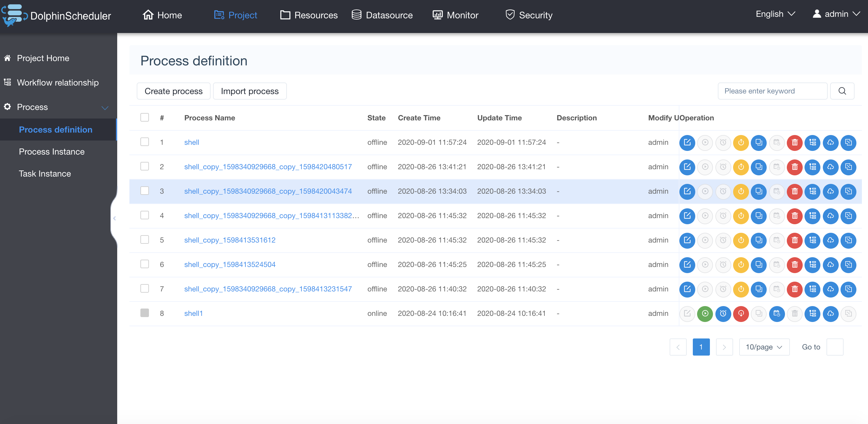
Task: Click copy icon for row 3 process
Action: coord(758,191)
